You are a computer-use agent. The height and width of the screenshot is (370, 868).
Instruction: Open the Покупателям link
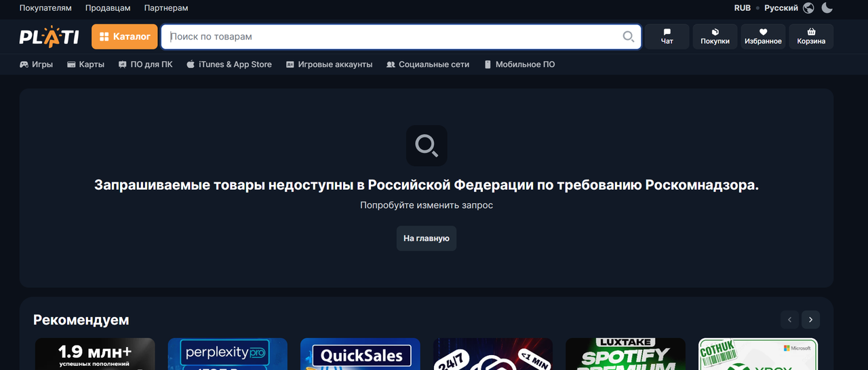click(x=45, y=8)
